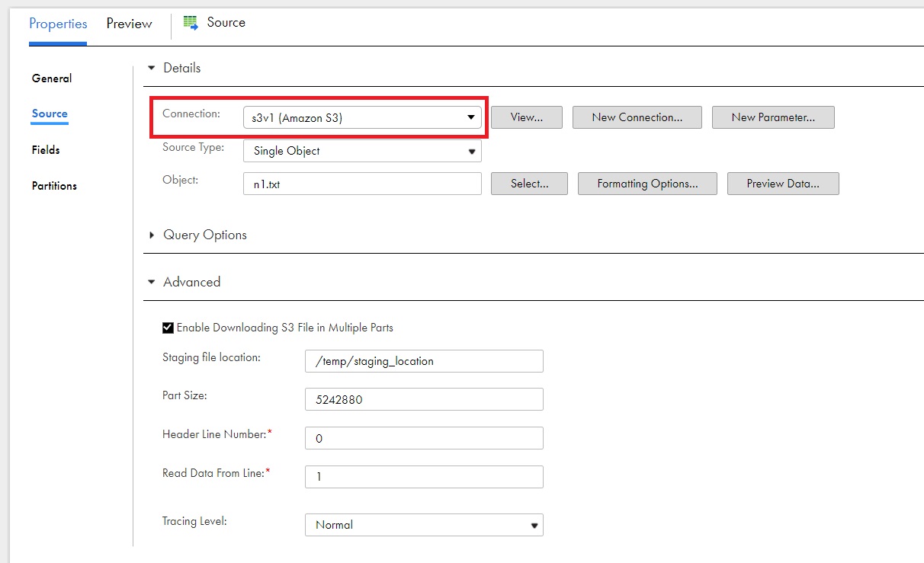Expand the Query Options section
This screenshot has height=563, width=924.
(152, 235)
